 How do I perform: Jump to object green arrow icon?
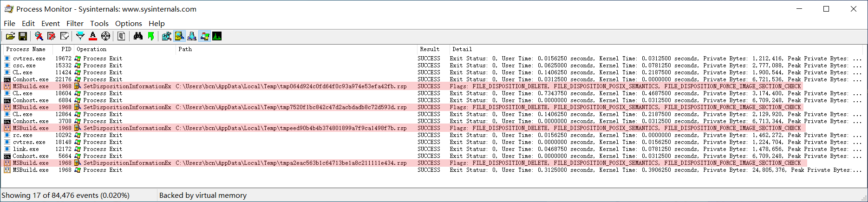coord(151,36)
